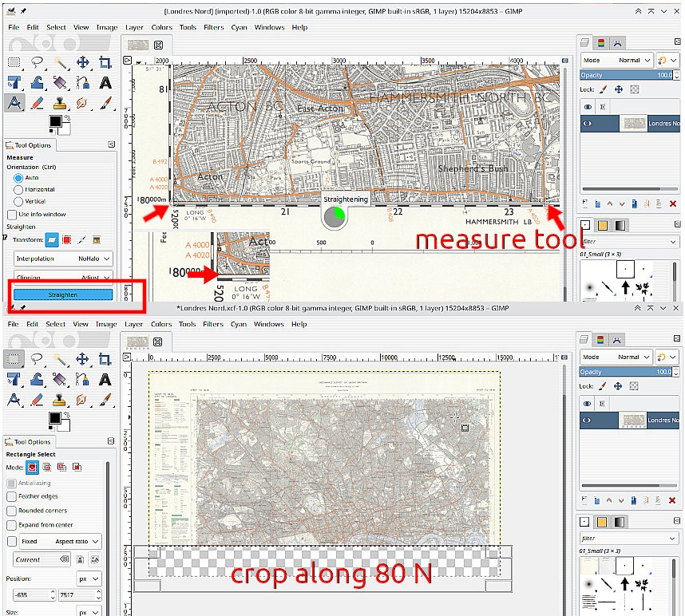Open the Filters menu in top window
Image resolution: width=685 pixels, height=616 pixels.
click(213, 27)
